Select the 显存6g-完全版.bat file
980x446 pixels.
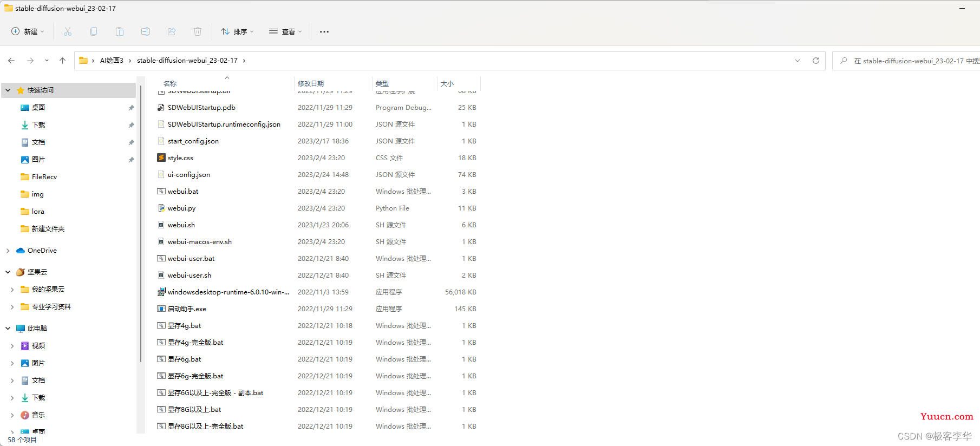click(195, 376)
